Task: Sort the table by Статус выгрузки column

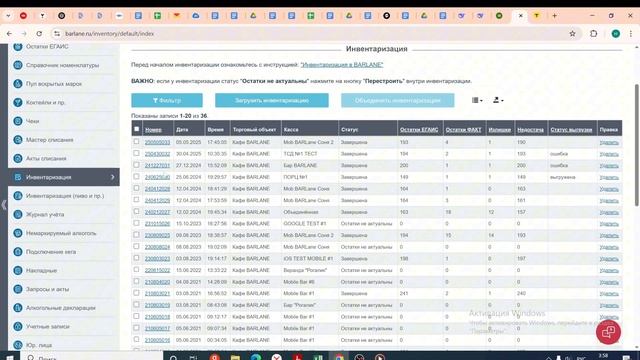Action: (x=571, y=130)
